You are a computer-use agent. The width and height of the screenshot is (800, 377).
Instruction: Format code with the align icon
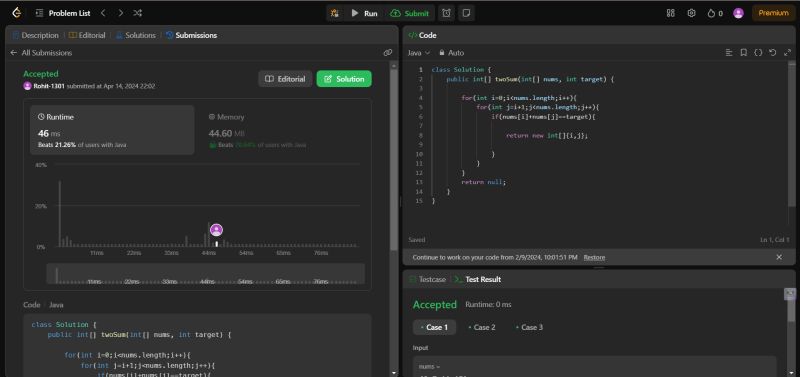point(729,53)
